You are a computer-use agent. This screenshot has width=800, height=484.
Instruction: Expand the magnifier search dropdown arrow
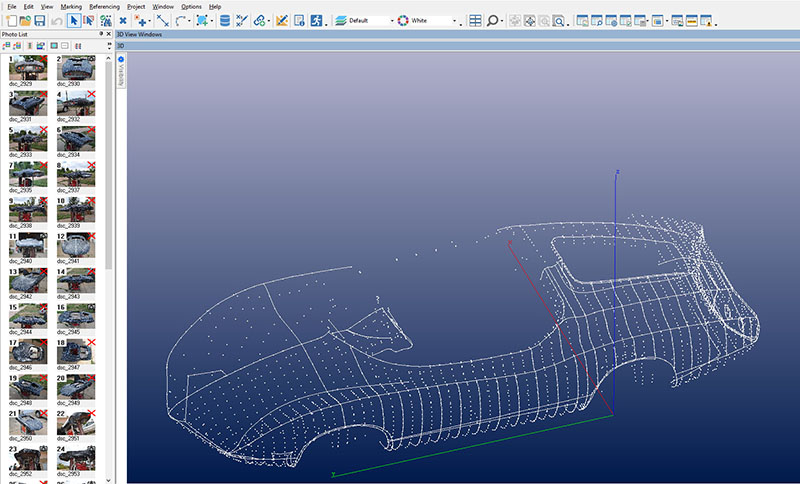(x=503, y=20)
